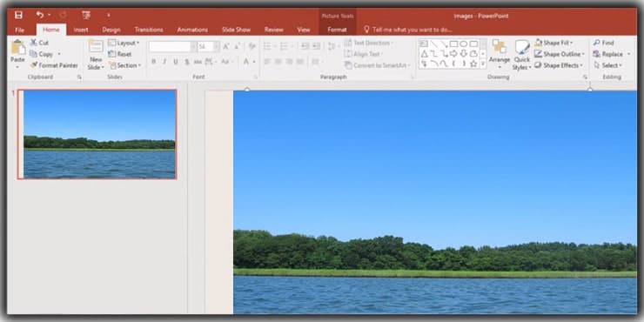Switch to the Slide Show tab
The width and height of the screenshot is (644, 322).
click(236, 30)
